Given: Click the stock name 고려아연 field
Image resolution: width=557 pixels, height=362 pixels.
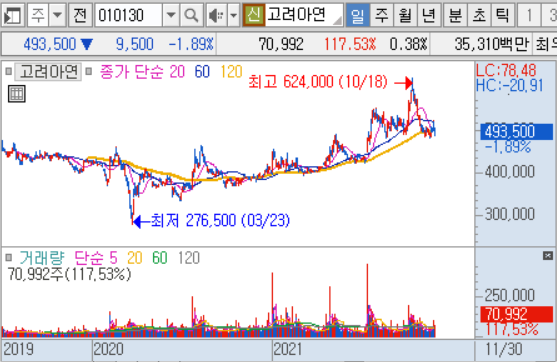Looking at the screenshot, I should [304, 15].
